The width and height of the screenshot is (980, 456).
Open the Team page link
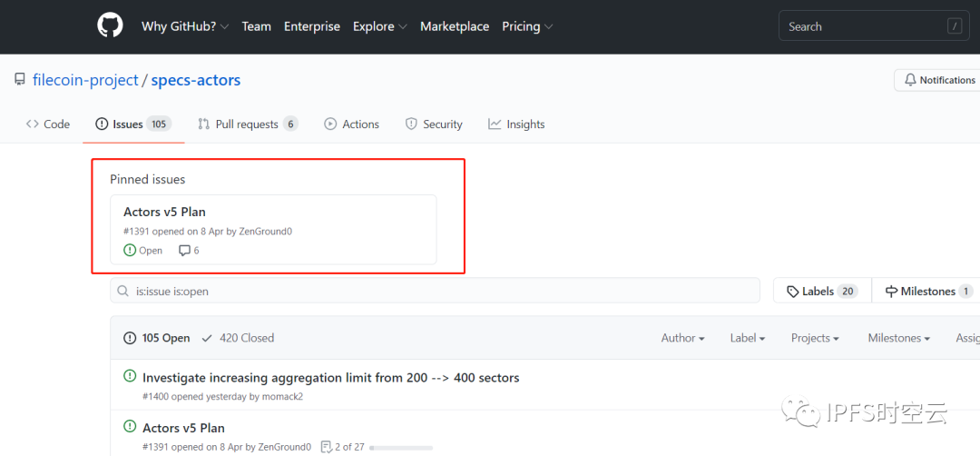tap(256, 26)
